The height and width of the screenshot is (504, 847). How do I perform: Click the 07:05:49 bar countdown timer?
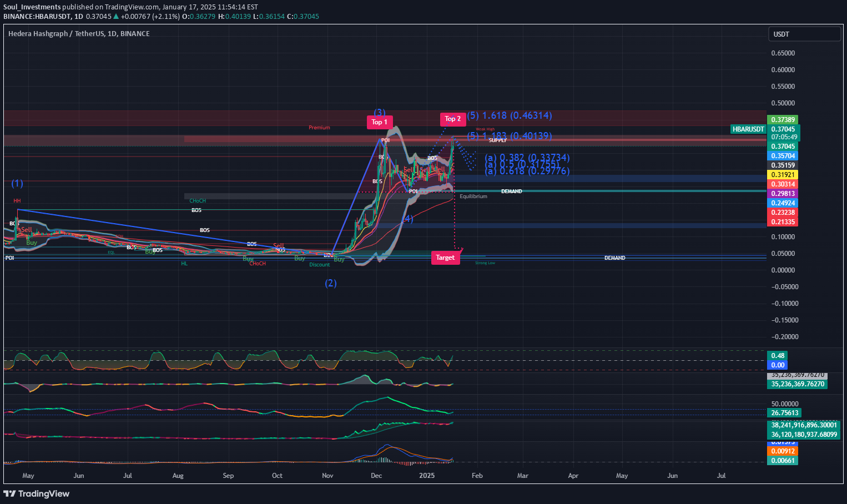(783, 137)
